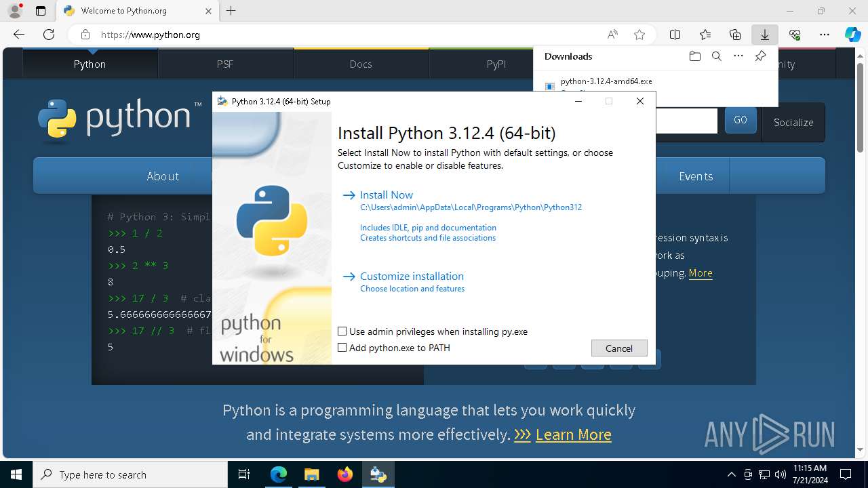Close the Welcome to Python.org tab
Viewport: 868px width, 488px height.
click(208, 11)
